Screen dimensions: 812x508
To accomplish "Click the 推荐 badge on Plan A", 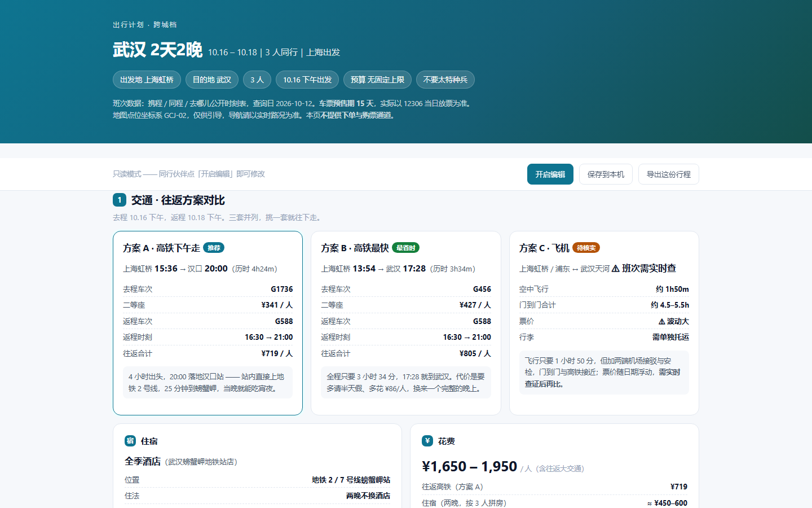I will pos(214,248).
